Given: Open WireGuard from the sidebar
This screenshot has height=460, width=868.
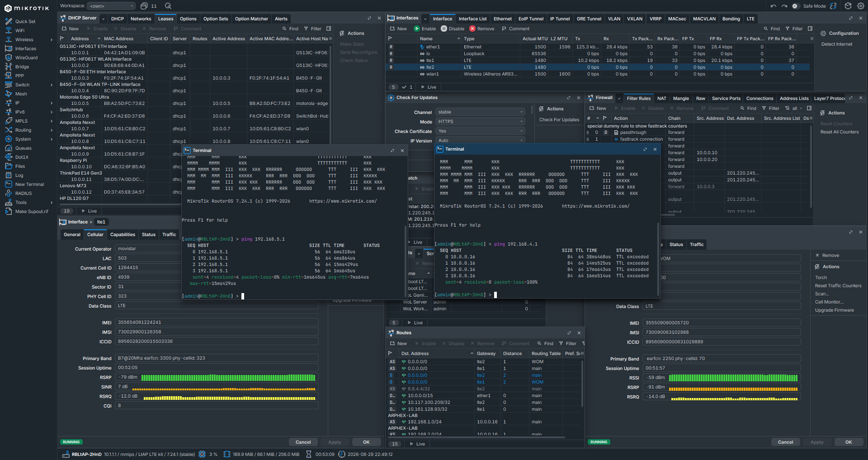Looking at the screenshot, I should click(26, 57).
